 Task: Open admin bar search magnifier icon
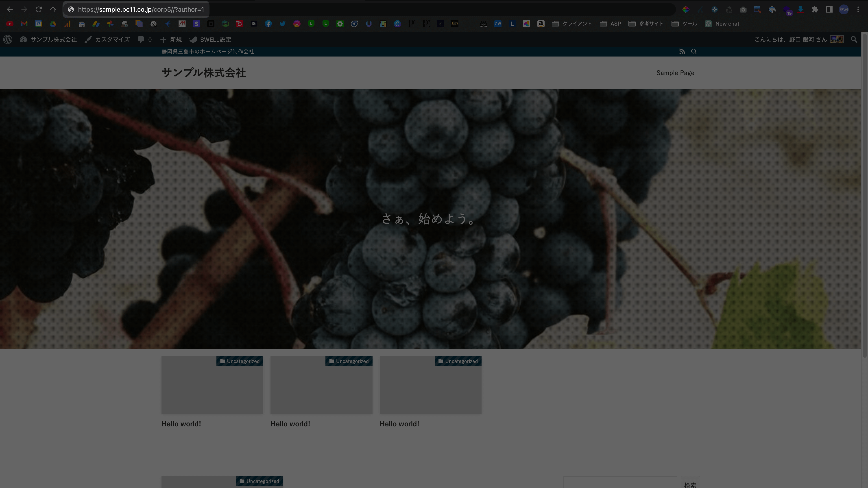point(853,39)
